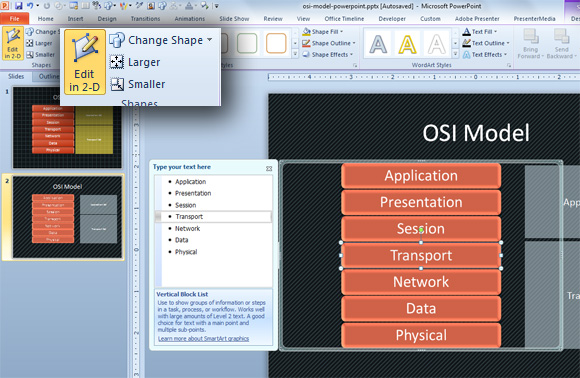Click the Send Backward button
Viewport: 580px width, 378px height.
562,44
